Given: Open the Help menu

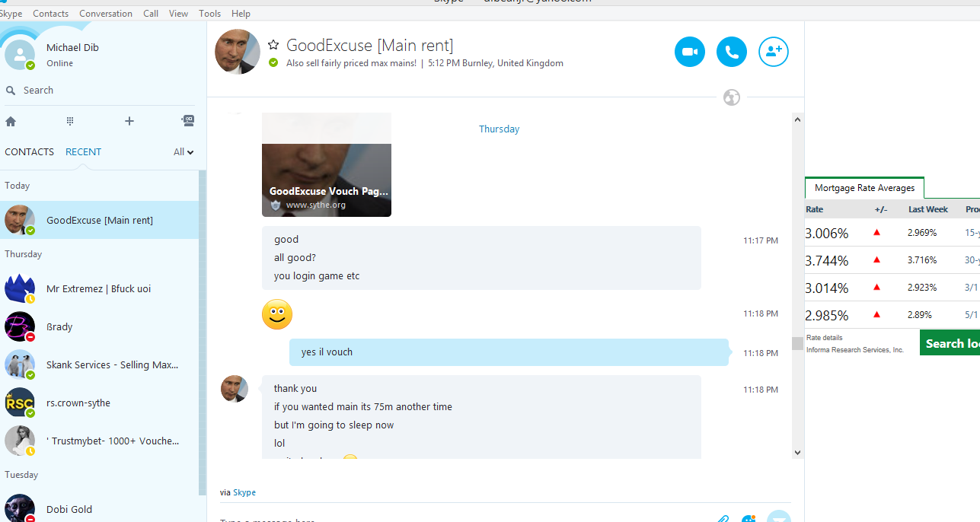Looking at the screenshot, I should point(241,14).
